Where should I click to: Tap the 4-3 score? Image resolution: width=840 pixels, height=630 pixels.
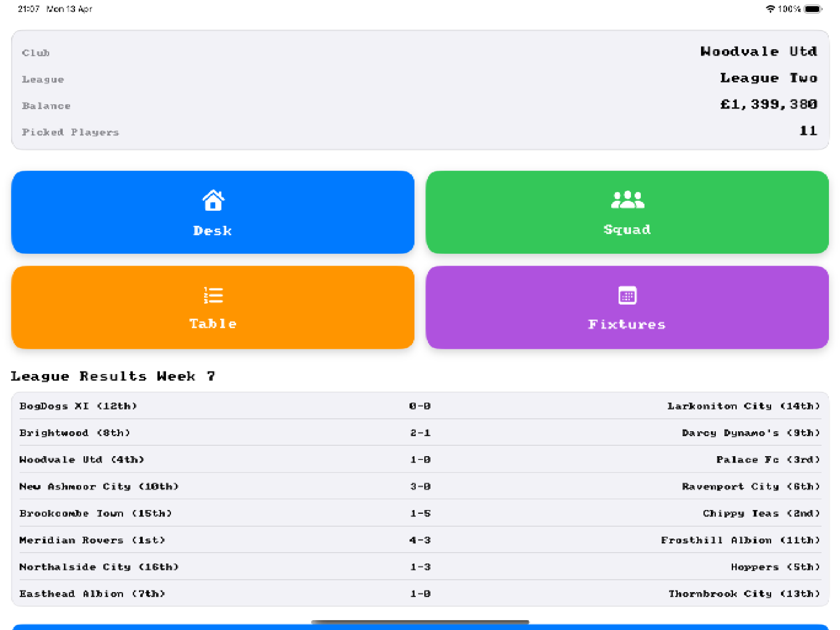point(420,540)
